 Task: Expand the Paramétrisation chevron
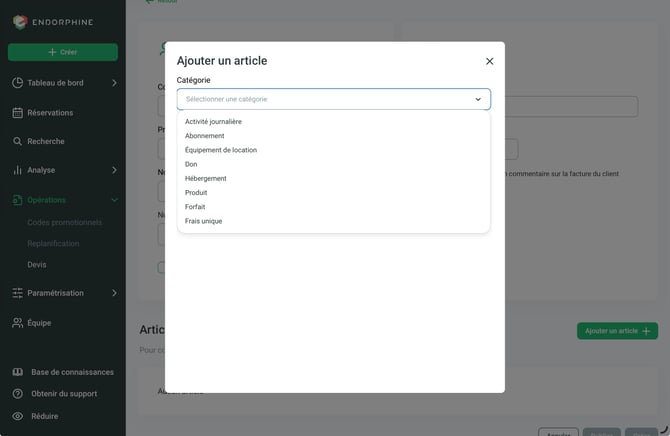click(x=114, y=293)
